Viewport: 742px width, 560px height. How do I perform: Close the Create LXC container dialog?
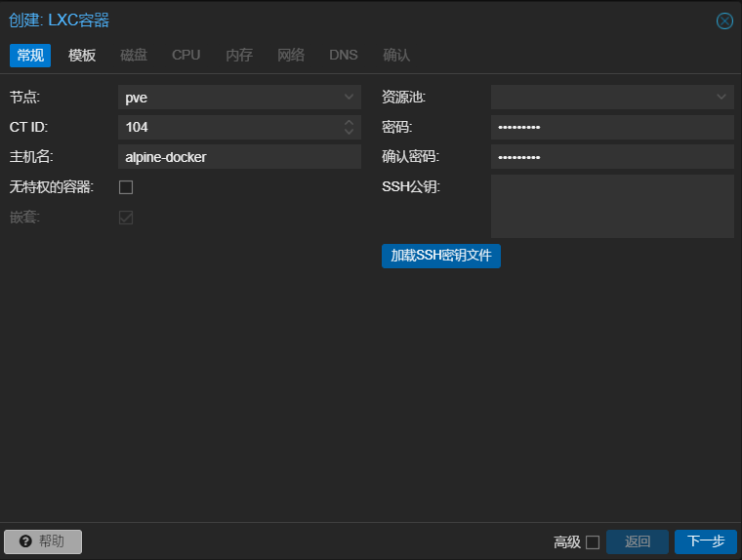point(724,20)
